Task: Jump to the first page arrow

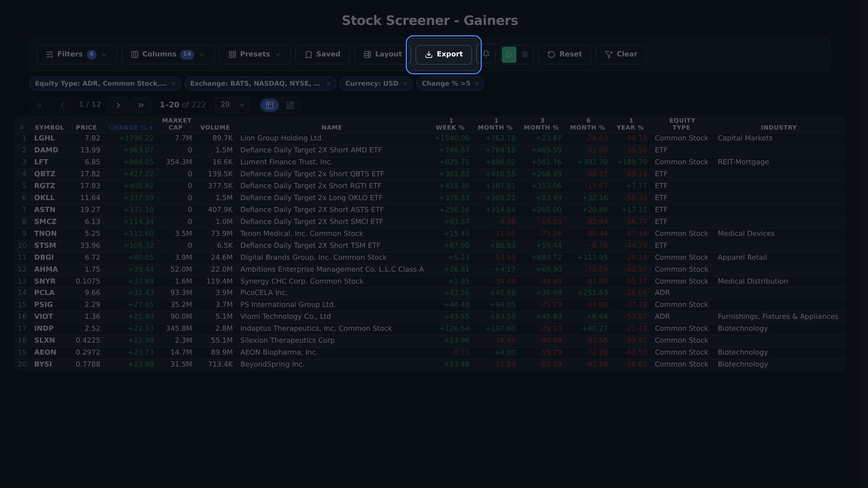Action: (x=40, y=105)
